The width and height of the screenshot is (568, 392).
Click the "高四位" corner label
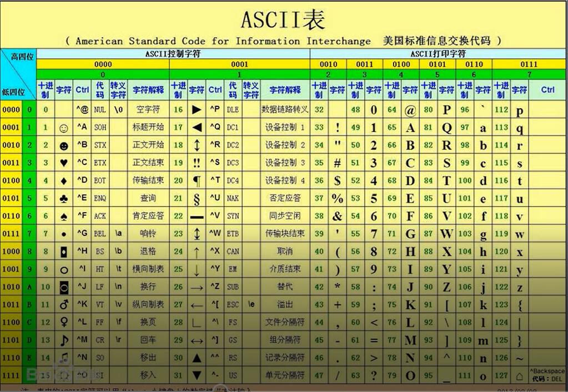[22, 56]
